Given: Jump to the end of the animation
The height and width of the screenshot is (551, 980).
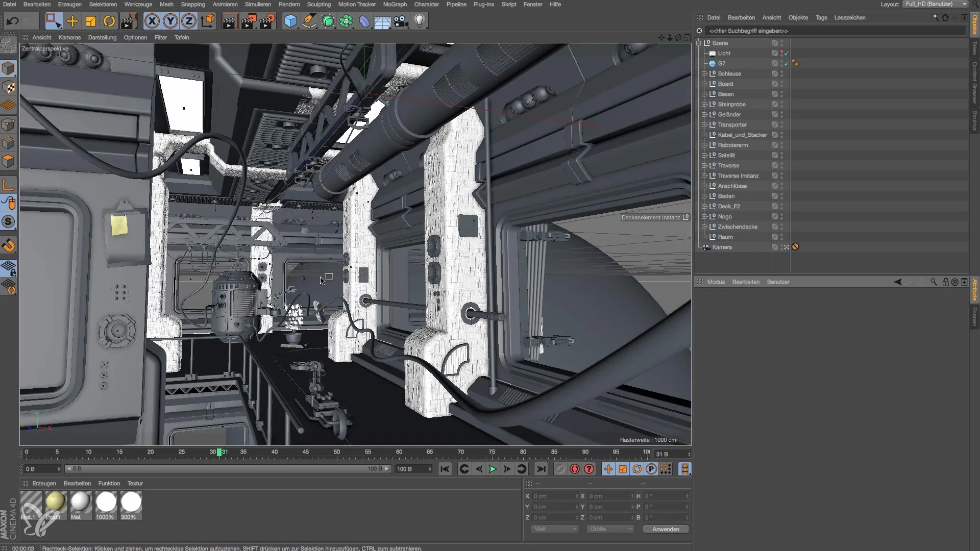Looking at the screenshot, I should pos(541,469).
